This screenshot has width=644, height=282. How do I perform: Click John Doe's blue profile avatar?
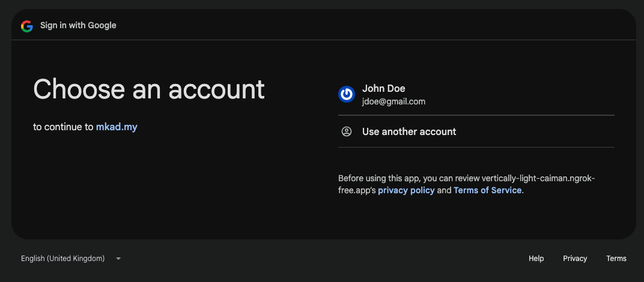(x=347, y=94)
